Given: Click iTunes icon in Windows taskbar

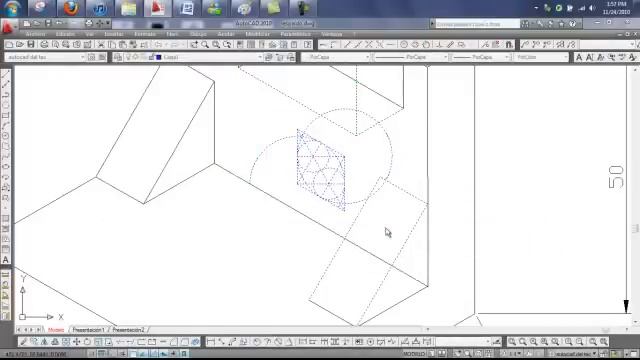Looking at the screenshot, I should pos(99,8).
